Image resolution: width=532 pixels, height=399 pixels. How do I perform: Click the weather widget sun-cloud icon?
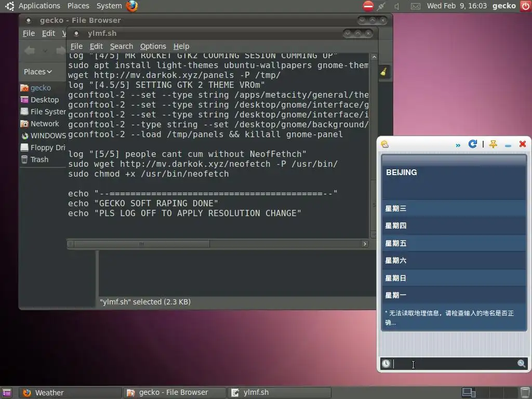(x=385, y=144)
